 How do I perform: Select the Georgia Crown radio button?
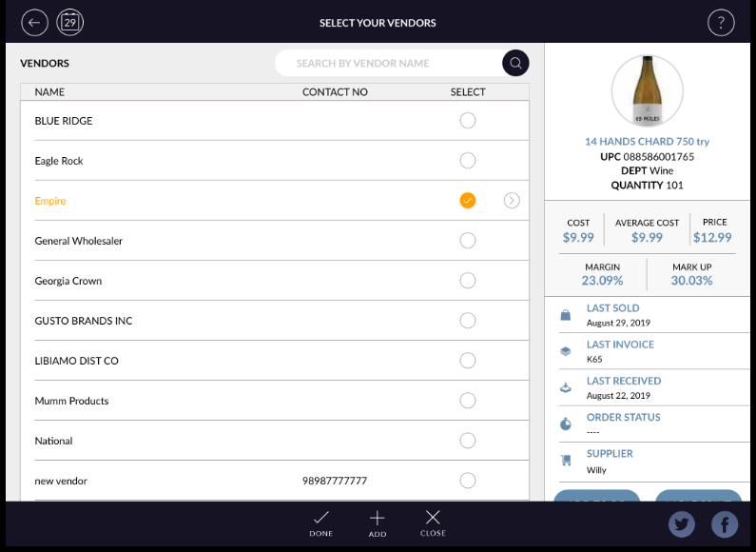467,281
